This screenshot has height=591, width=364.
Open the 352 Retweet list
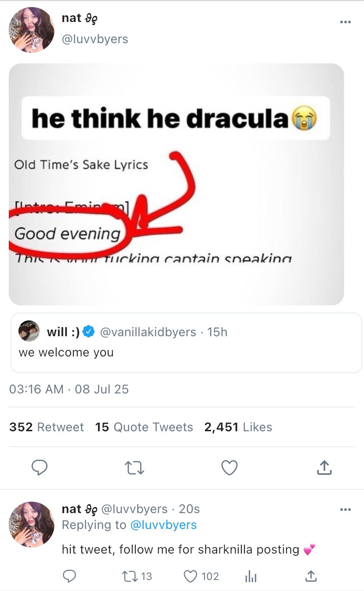46,427
